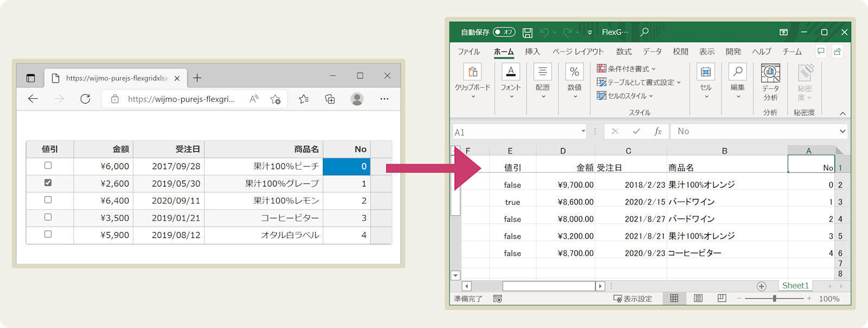Viewport: 868px width, 328px height.
Task: Open the Excel Search magnifier
Action: (x=644, y=32)
